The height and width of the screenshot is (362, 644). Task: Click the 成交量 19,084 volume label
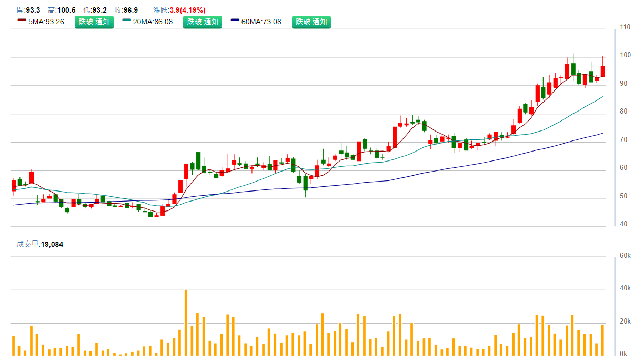pyautogui.click(x=40, y=244)
